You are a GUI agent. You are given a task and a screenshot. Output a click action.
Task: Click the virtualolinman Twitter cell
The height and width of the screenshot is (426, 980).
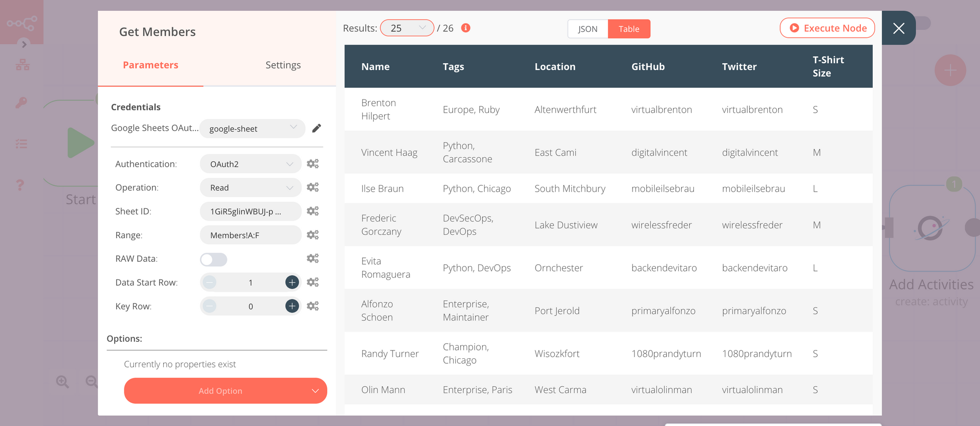click(752, 390)
